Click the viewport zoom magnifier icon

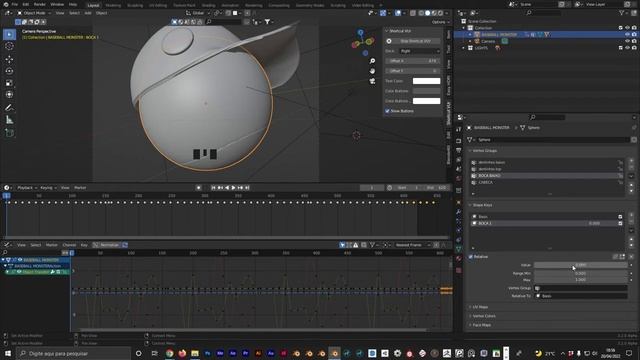372,61
